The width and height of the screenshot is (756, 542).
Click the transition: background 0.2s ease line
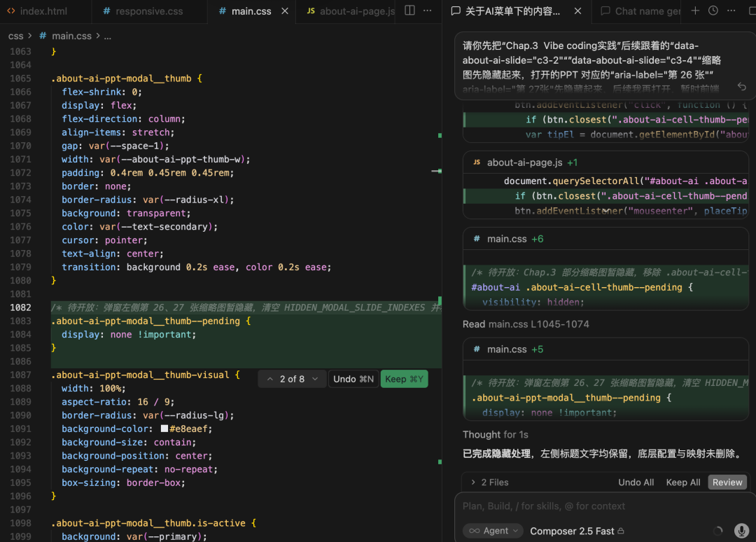196,267
